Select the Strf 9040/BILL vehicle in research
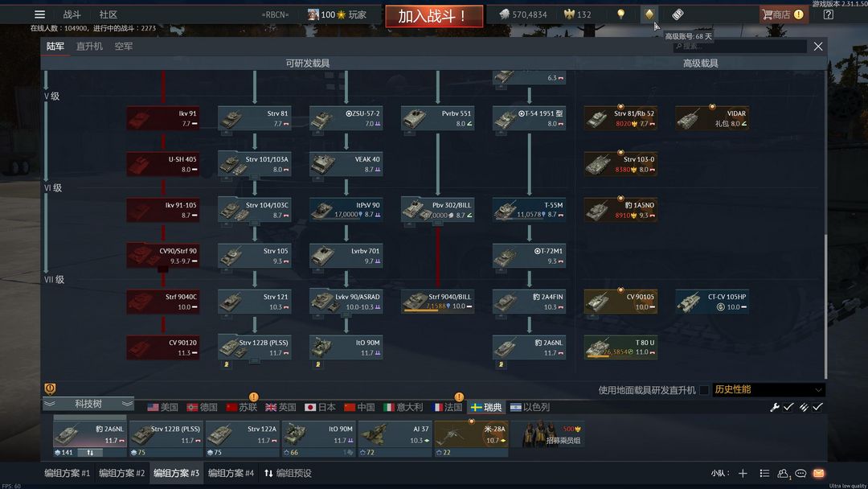 [x=438, y=302]
